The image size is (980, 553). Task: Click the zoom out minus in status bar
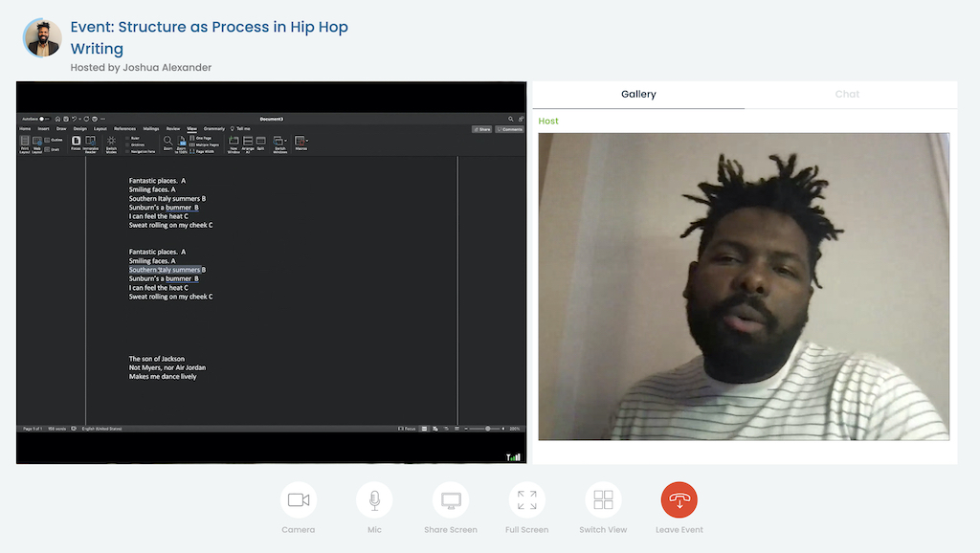[x=466, y=429]
